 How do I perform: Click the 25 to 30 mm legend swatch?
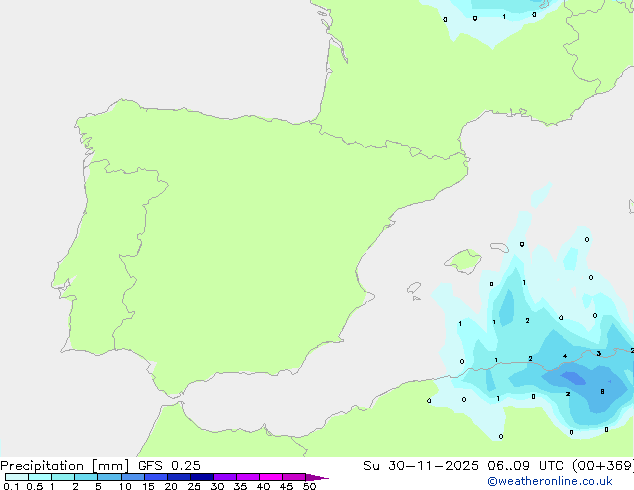pos(202,477)
